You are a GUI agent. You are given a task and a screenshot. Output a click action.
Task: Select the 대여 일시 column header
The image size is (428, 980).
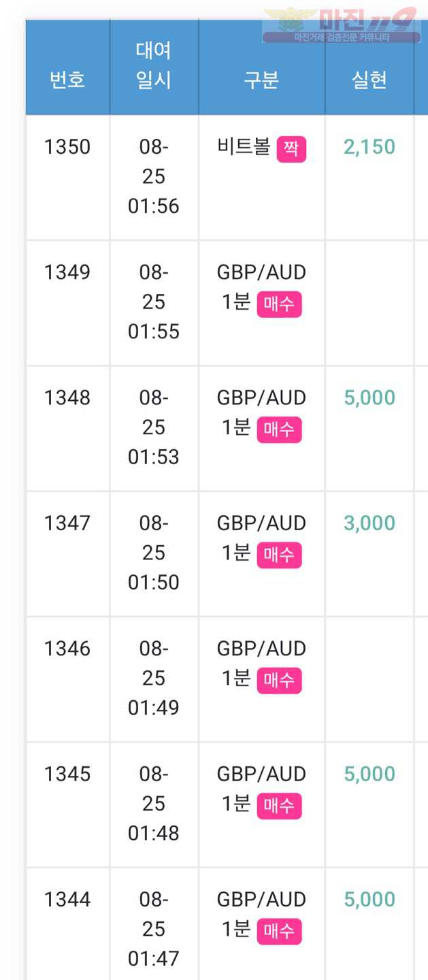pos(154,66)
